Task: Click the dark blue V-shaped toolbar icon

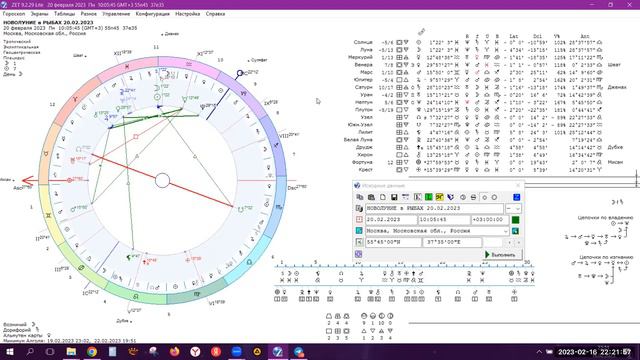Action: coord(451,197)
